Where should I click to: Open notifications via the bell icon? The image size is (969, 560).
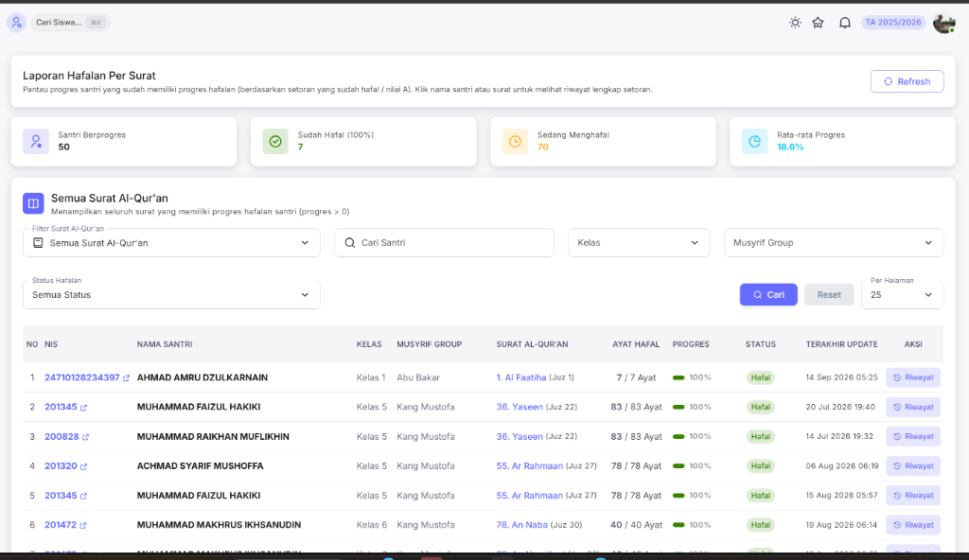845,23
